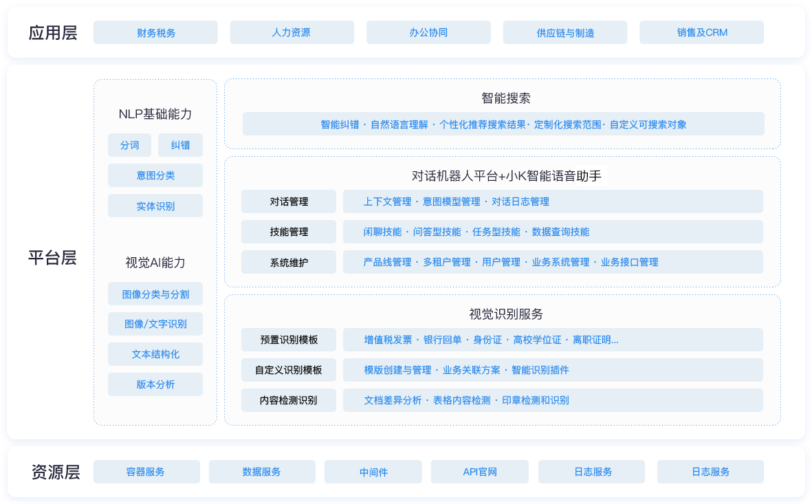Select the 图像分类与分割 capability
The height and width of the screenshot is (504, 812).
(155, 294)
